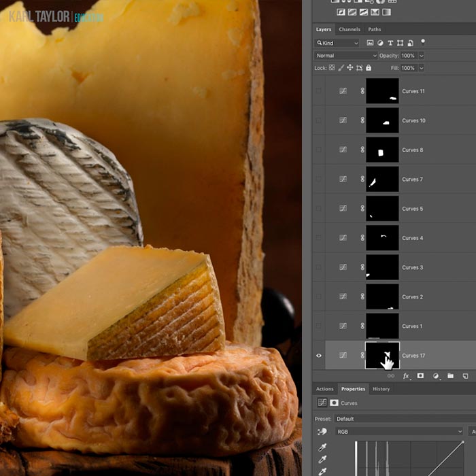Lock image pixels with brush icon

341,68
